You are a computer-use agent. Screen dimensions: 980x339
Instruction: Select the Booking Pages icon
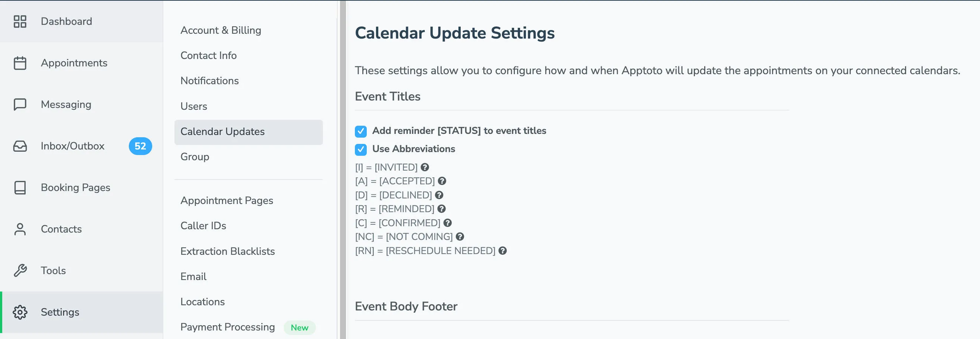pos(20,187)
